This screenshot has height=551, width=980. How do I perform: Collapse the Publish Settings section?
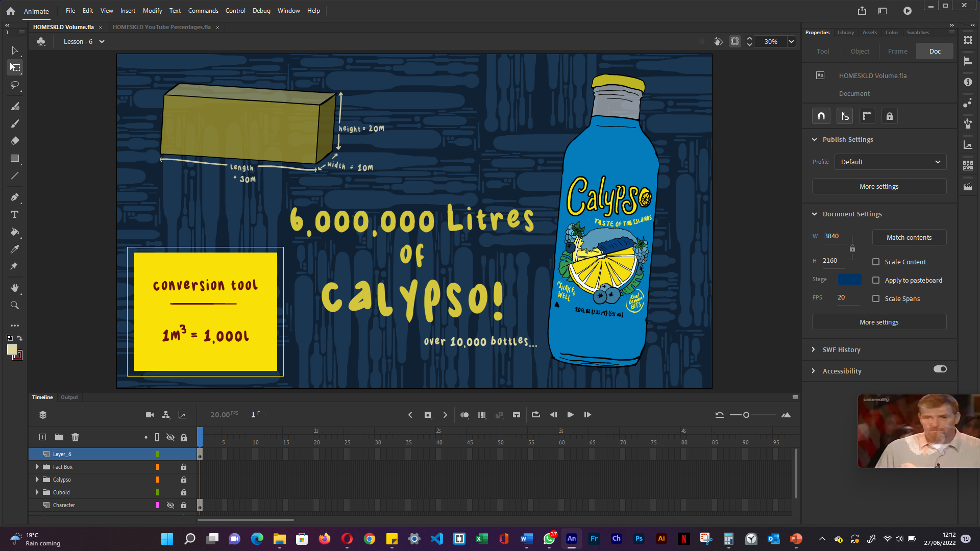tap(814, 139)
